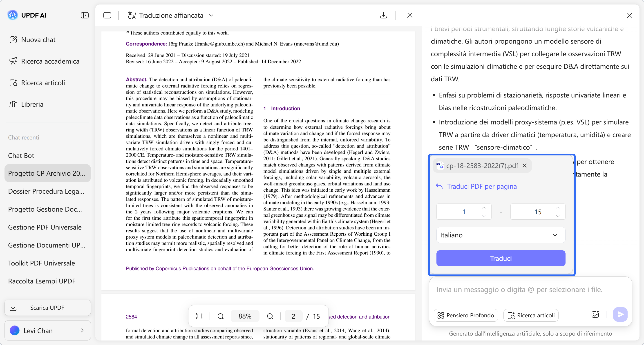The height and width of the screenshot is (345, 644).
Task: Open Toolkit PDF Universale chat
Action: pos(47,263)
